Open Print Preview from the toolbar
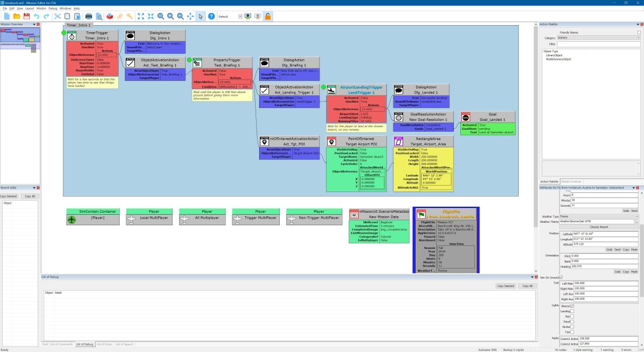The height and width of the screenshot is (352, 644). coord(99,17)
